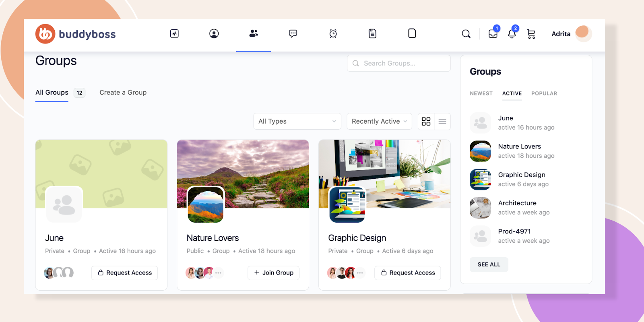
Task: Click Request Access on June group
Action: click(125, 273)
